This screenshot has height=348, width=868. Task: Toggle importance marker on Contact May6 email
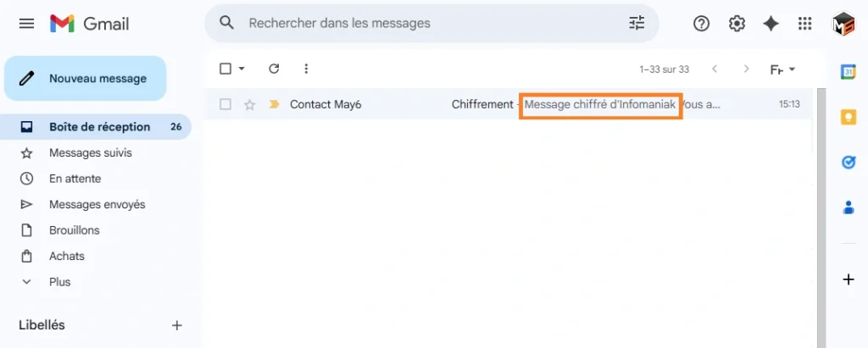click(x=274, y=104)
